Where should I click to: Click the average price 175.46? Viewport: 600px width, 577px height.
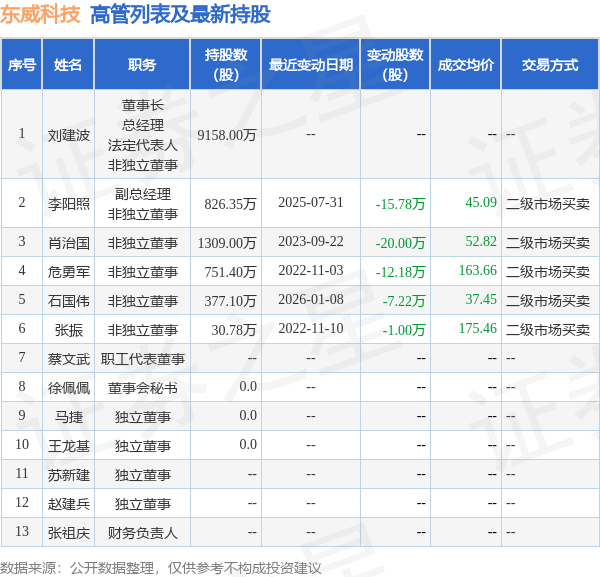(478, 329)
